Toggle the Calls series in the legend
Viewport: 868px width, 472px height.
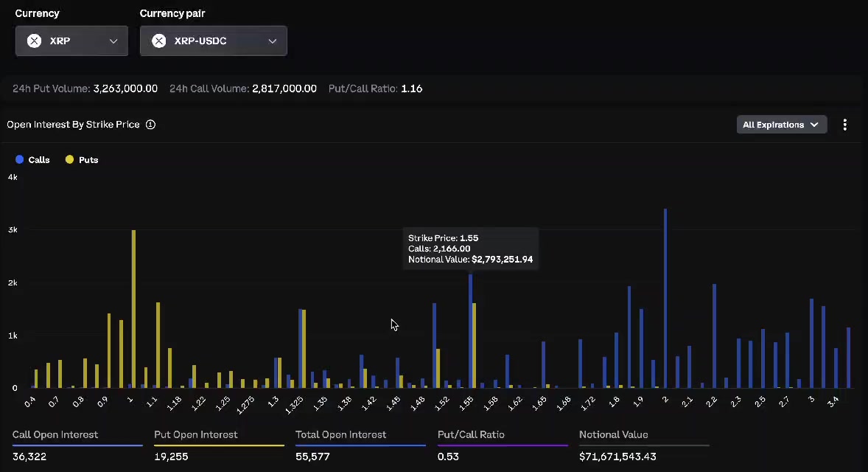[x=32, y=159]
